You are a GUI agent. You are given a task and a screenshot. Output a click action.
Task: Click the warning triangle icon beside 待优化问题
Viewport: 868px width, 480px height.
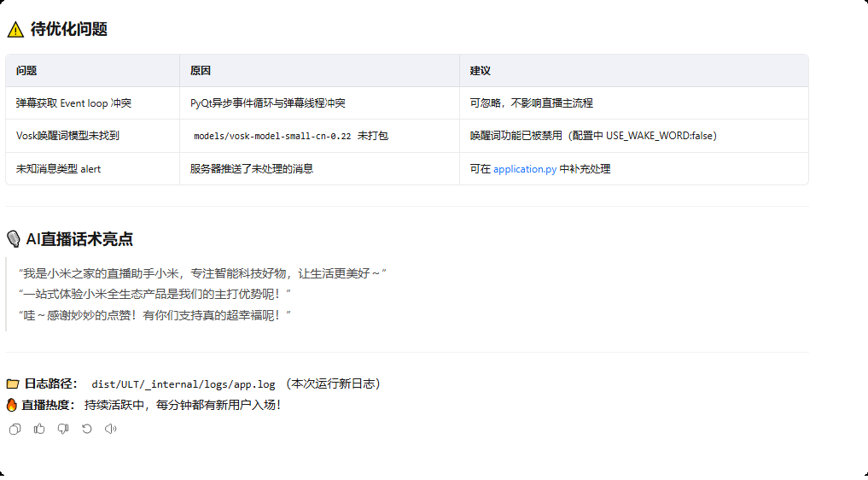[15, 30]
